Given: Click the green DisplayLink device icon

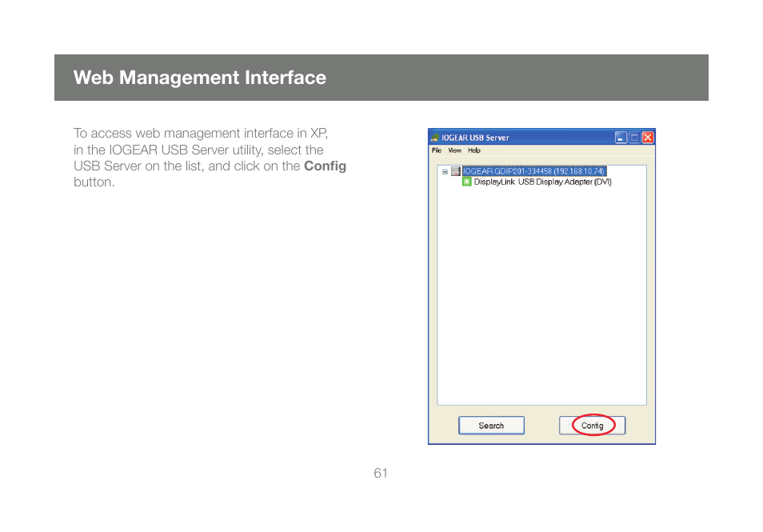Looking at the screenshot, I should [466, 182].
